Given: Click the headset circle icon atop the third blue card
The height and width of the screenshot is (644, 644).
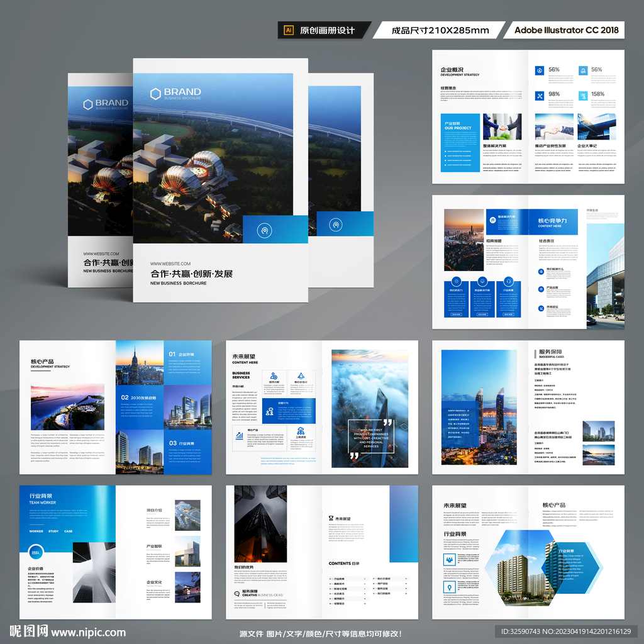Looking at the screenshot, I should click(508, 281).
